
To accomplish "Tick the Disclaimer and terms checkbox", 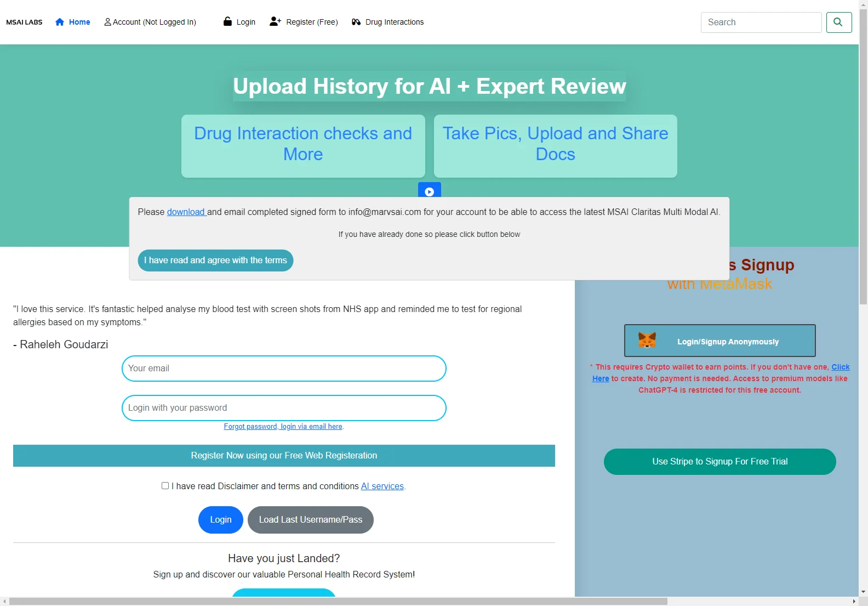I will (165, 486).
